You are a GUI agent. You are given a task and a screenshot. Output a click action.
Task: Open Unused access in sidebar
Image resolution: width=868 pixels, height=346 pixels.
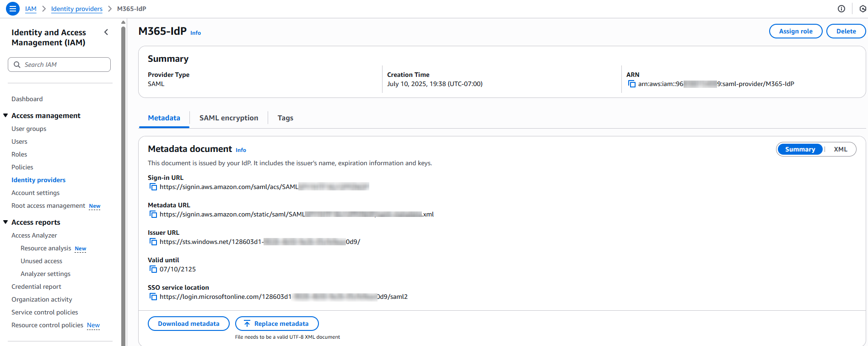41,261
